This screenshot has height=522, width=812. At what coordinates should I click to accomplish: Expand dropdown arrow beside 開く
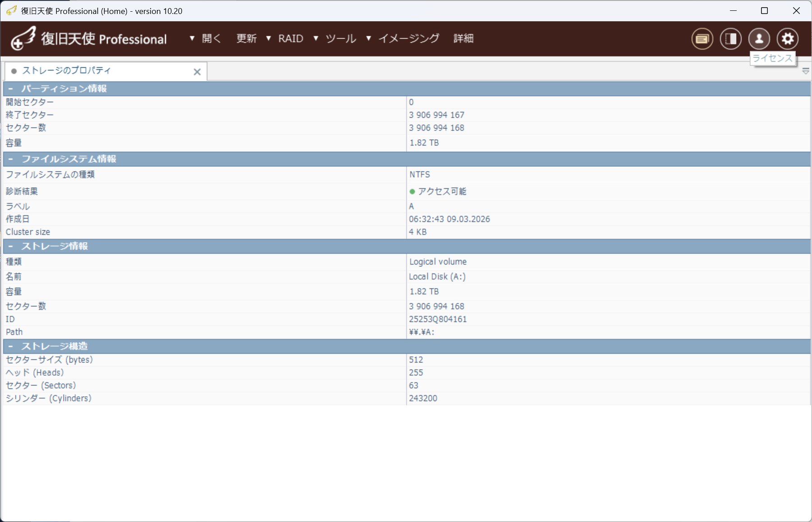tap(192, 39)
